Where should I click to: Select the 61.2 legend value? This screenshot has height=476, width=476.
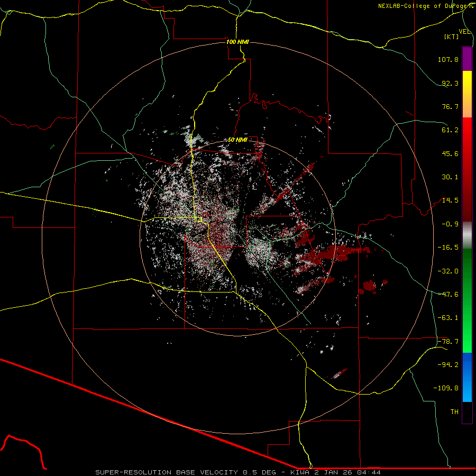pyautogui.click(x=450, y=130)
